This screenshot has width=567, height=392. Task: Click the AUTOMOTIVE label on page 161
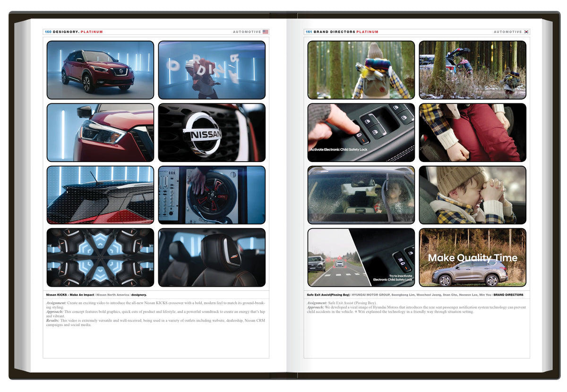point(508,32)
